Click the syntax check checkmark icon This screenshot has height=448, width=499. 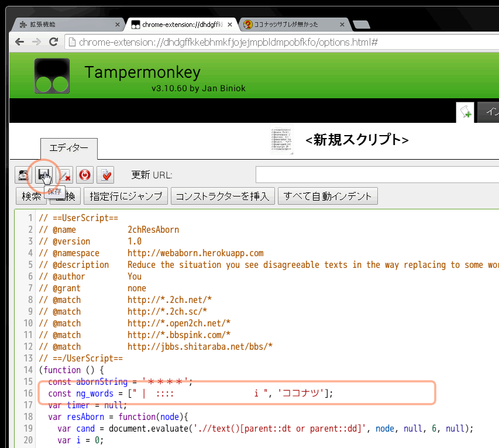(105, 175)
